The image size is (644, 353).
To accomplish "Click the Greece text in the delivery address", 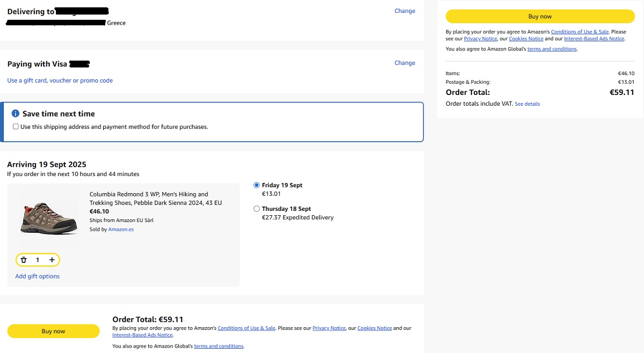I will [x=116, y=24].
